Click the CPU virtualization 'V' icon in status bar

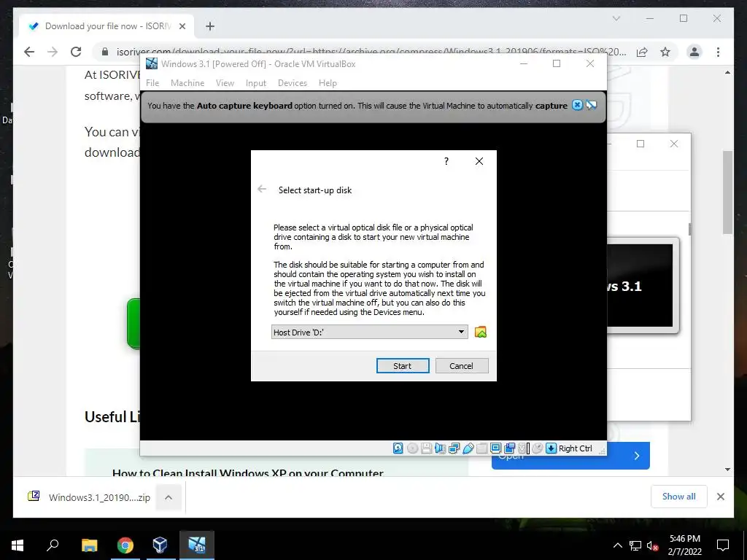[523, 448]
